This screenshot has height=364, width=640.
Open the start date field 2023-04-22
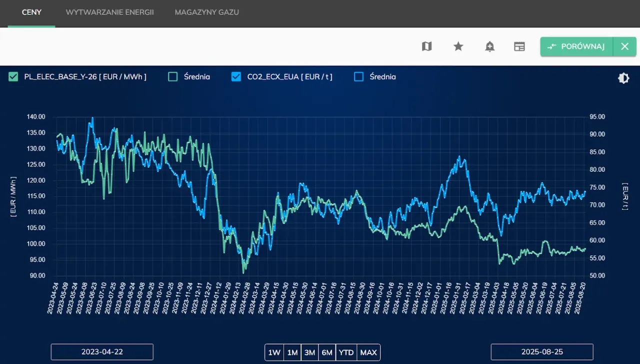click(102, 352)
